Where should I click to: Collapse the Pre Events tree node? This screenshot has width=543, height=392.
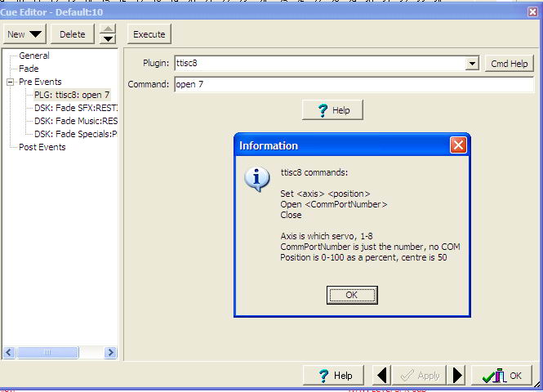click(x=11, y=82)
